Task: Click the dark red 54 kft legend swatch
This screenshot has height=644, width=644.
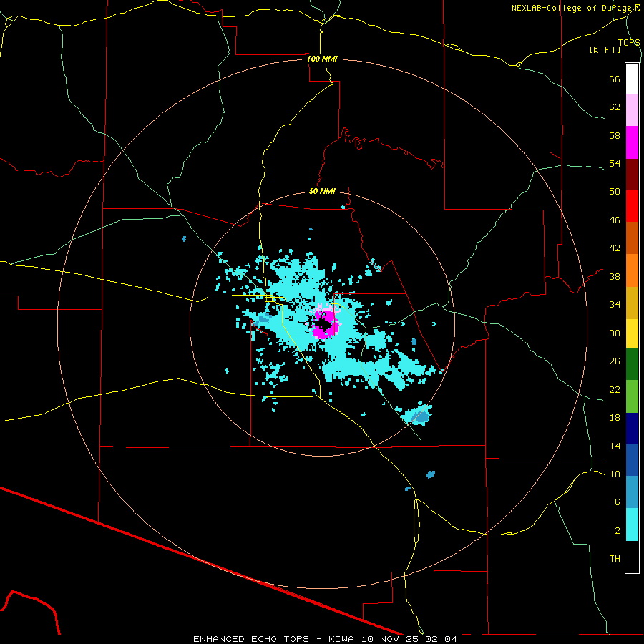Action: (632, 174)
